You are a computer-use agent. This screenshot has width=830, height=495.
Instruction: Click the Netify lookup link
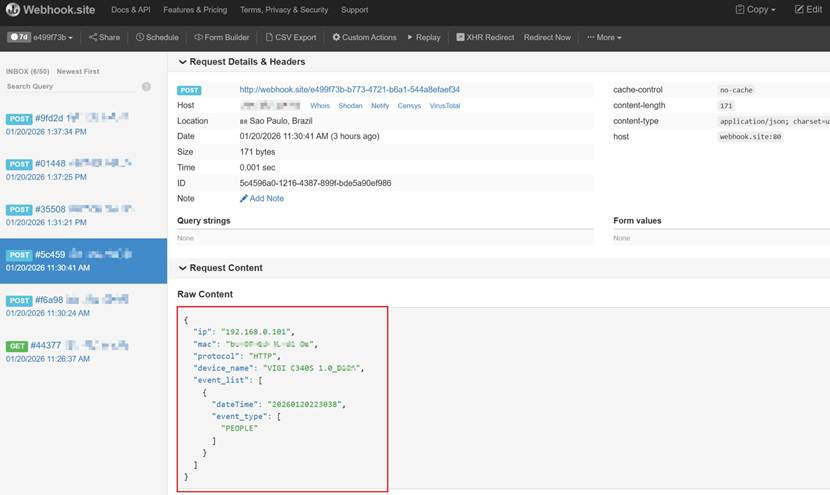pyautogui.click(x=380, y=106)
